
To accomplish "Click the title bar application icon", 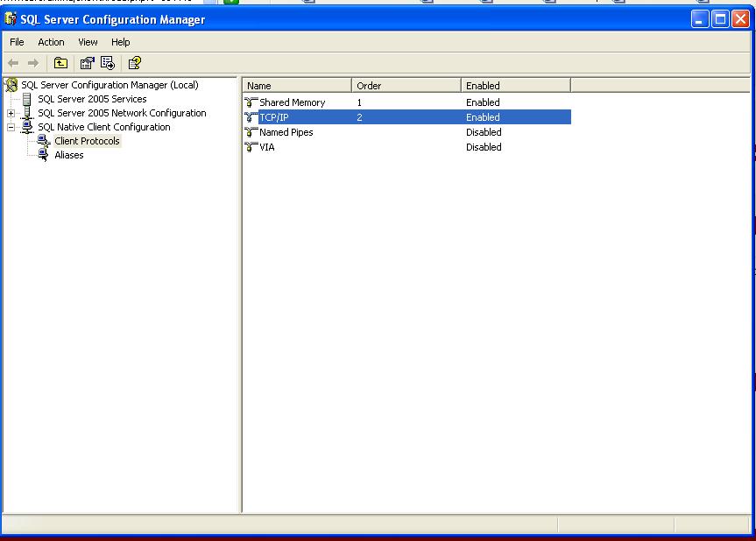I will click(x=11, y=19).
